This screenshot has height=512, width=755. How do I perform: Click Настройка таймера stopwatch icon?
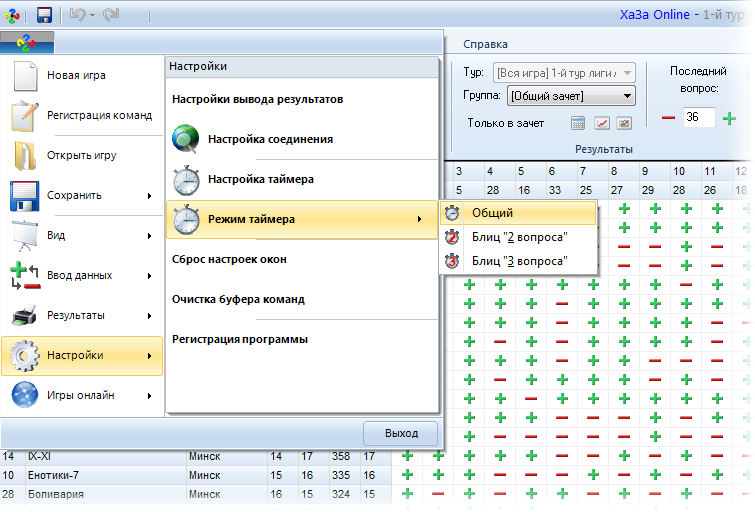point(186,180)
